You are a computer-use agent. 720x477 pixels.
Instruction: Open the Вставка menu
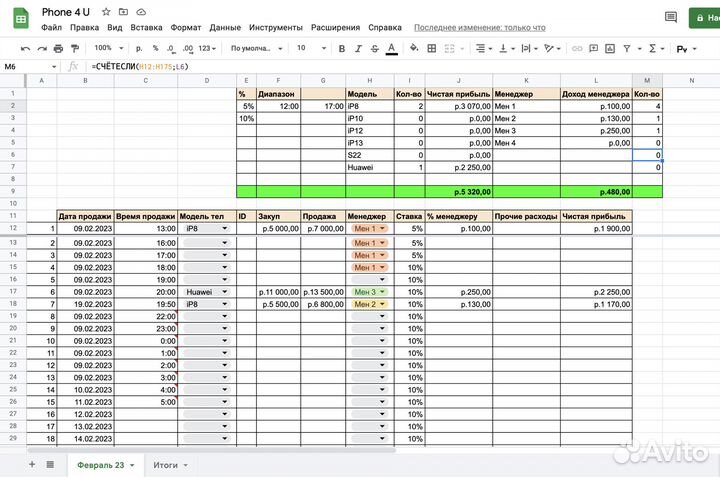coord(146,28)
